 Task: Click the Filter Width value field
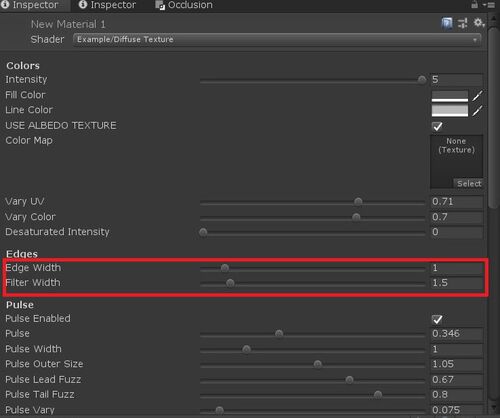(x=456, y=283)
